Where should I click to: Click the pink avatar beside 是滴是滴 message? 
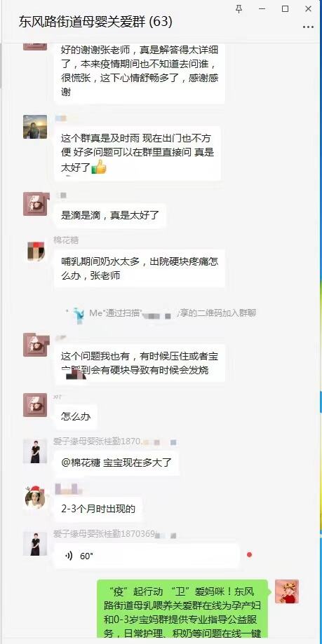click(36, 204)
